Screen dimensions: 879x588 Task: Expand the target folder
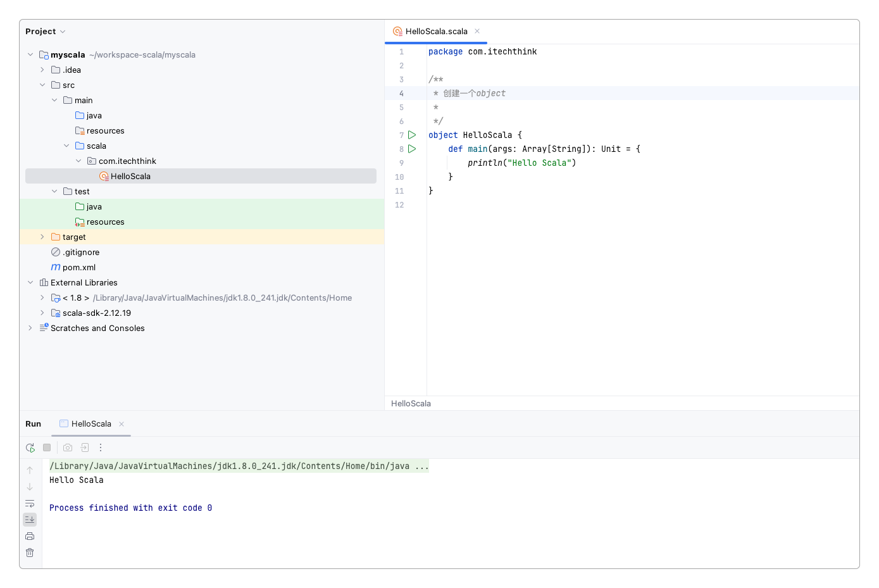(42, 237)
